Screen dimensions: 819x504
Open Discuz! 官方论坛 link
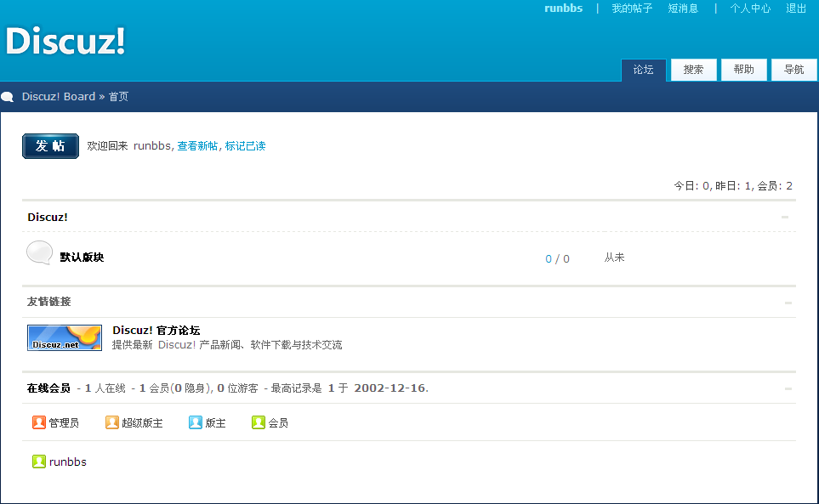click(x=156, y=331)
